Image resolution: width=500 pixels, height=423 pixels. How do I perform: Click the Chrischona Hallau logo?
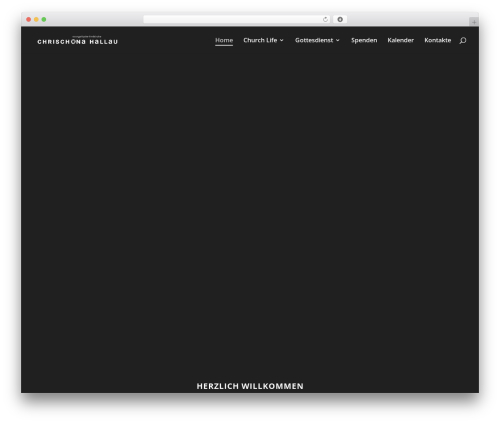click(78, 40)
